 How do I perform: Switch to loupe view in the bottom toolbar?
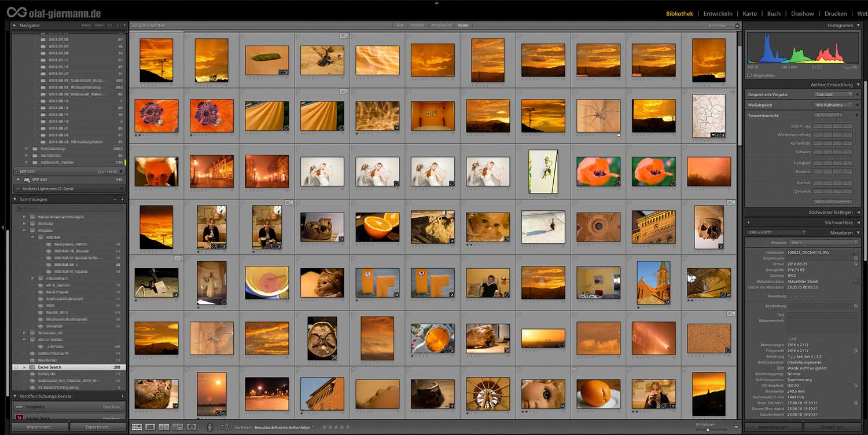(150, 427)
